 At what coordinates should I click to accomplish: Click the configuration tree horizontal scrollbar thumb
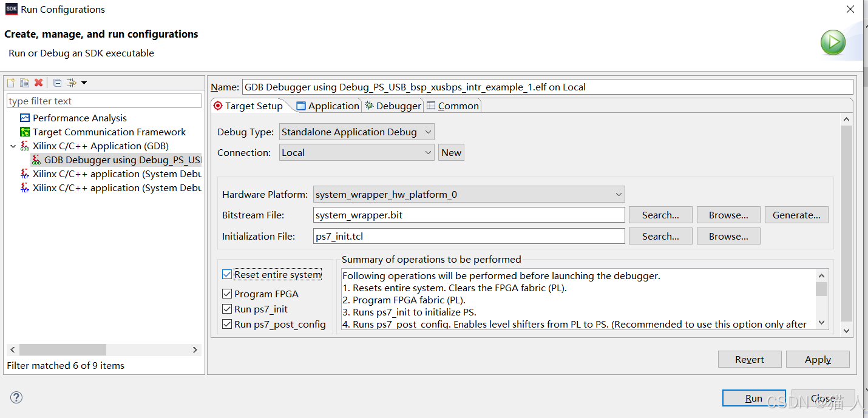click(x=63, y=349)
